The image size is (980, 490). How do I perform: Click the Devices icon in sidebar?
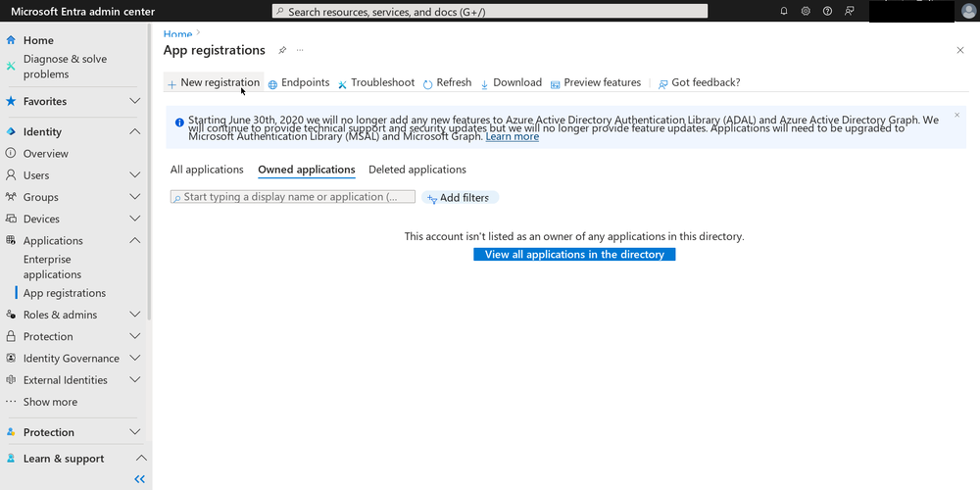11,219
